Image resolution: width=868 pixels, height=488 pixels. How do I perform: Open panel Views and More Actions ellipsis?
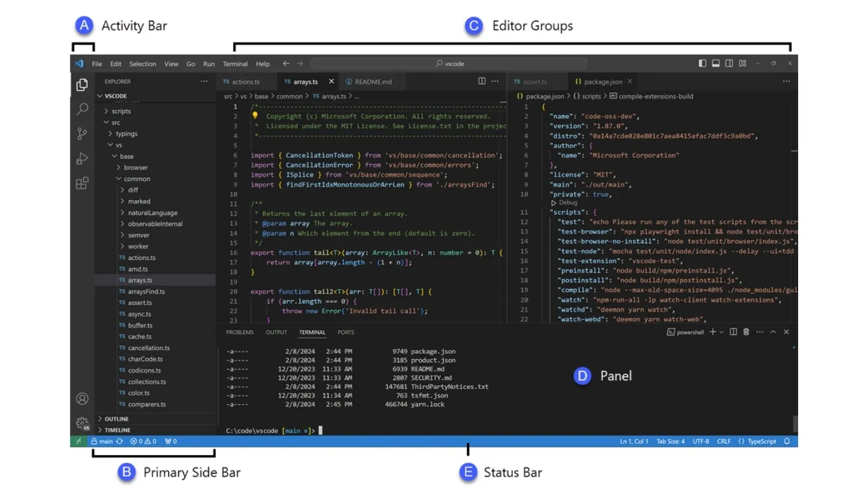pos(759,332)
